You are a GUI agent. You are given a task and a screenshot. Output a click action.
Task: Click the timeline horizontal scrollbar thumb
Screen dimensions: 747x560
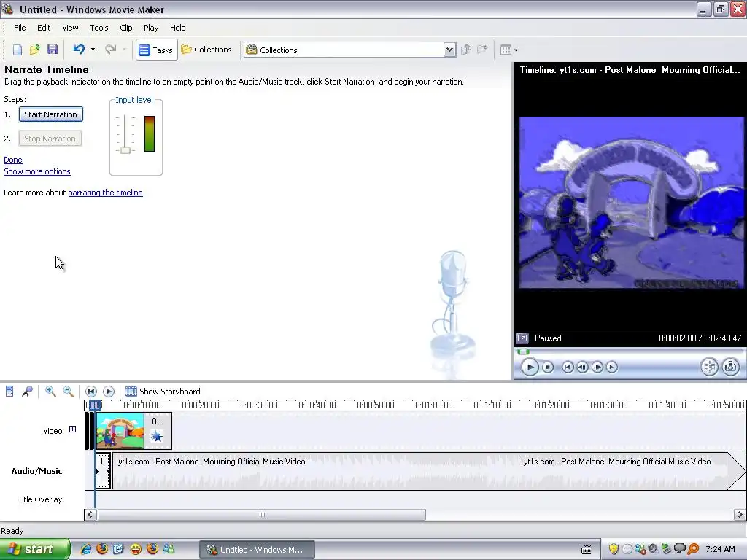pos(262,515)
